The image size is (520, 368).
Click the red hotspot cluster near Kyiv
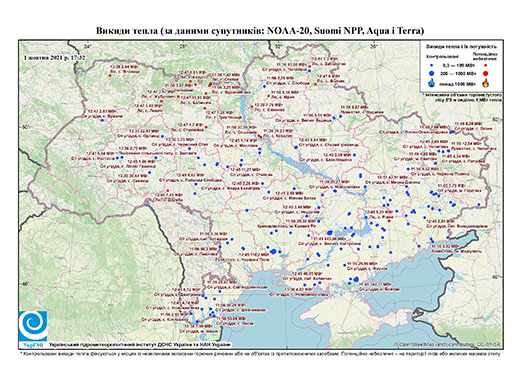(x=259, y=136)
